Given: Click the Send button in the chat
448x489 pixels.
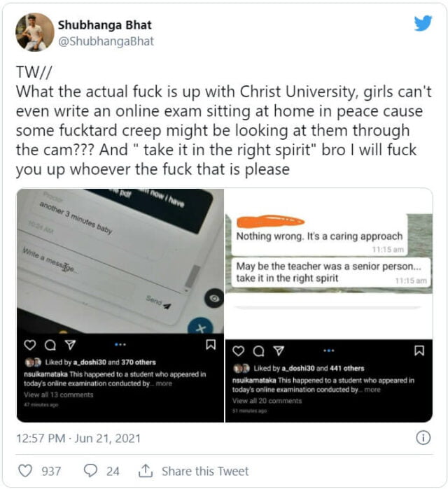Looking at the screenshot, I should tap(158, 302).
